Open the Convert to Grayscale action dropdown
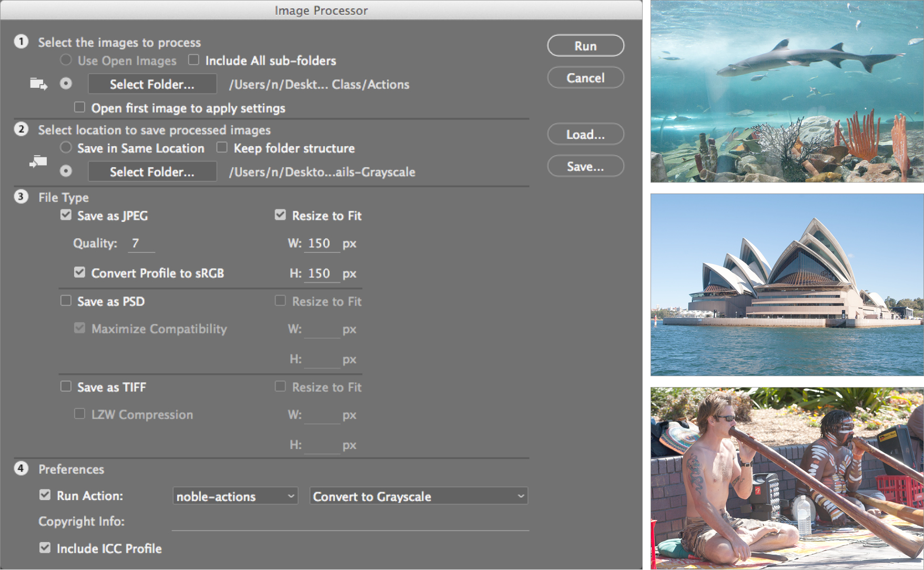 click(x=418, y=496)
